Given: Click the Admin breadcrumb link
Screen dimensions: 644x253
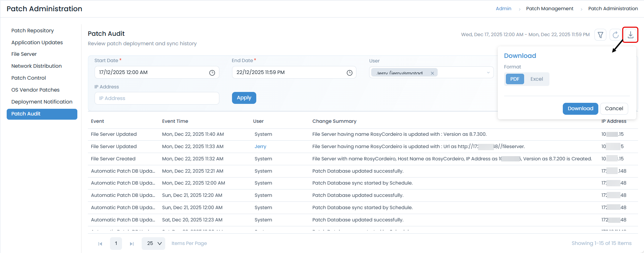Looking at the screenshot, I should coord(503,8).
